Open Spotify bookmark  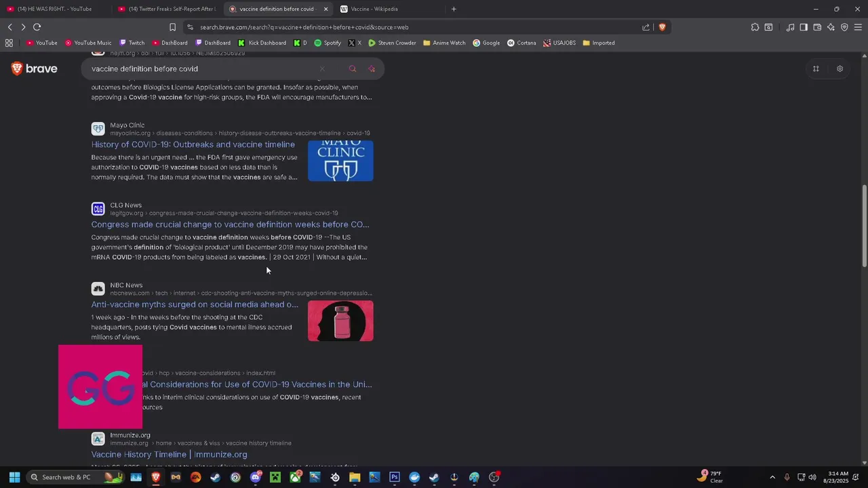pos(328,43)
